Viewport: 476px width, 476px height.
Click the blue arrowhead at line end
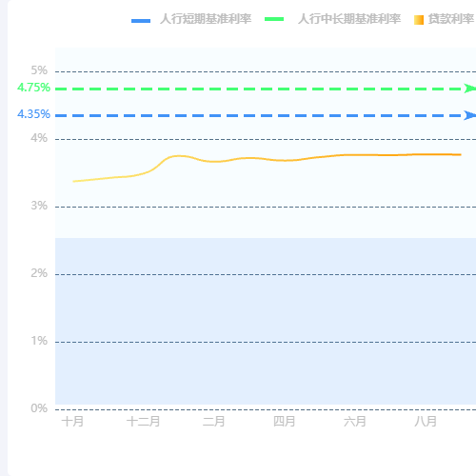pos(470,115)
